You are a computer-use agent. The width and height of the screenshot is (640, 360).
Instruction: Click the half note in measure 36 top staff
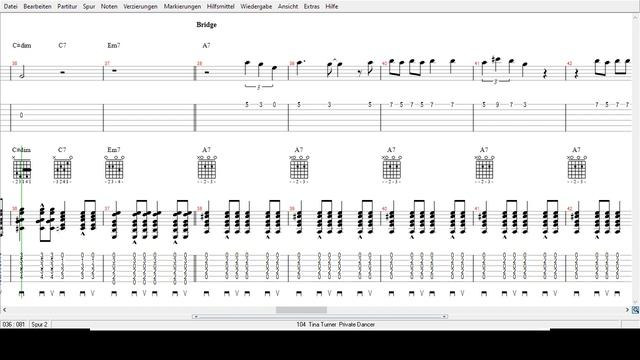22,73
